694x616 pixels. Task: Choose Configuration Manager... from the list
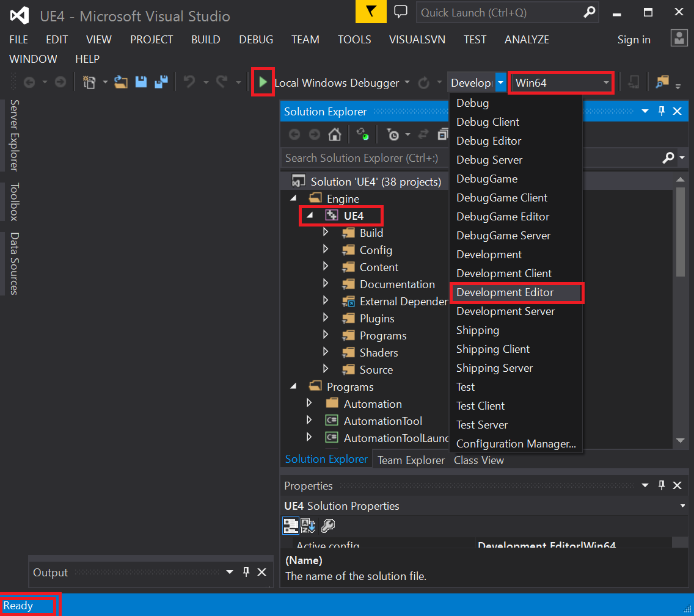pyautogui.click(x=516, y=444)
